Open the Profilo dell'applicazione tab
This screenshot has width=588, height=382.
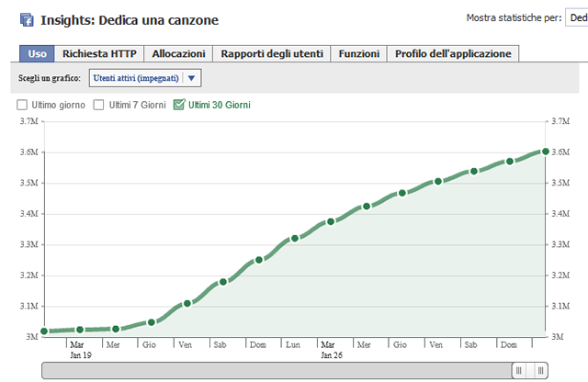coord(453,53)
